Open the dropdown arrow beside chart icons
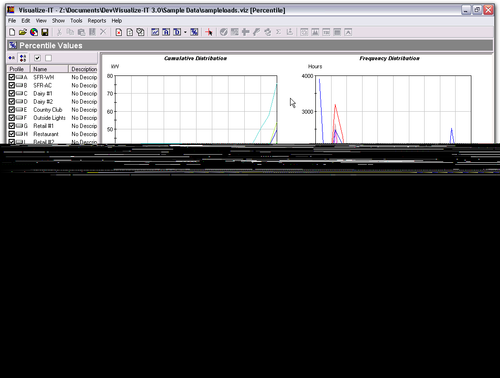This screenshot has width=500, height=378. (x=185, y=32)
